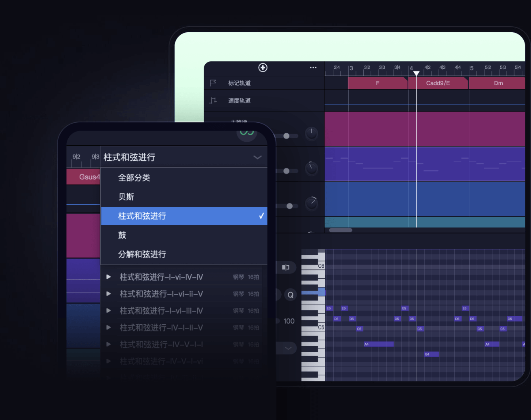Click the marker track flag icon
The height and width of the screenshot is (420, 531).
coord(213,83)
